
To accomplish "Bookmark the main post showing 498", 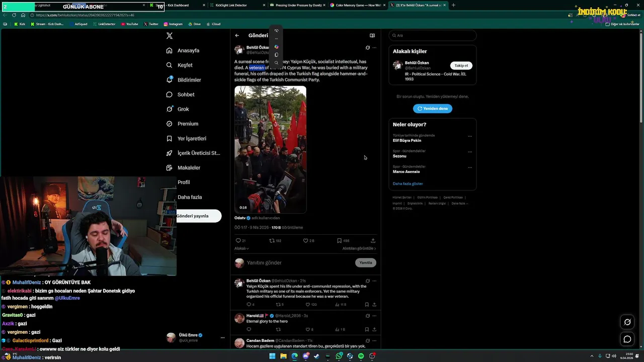I will 343,241.
